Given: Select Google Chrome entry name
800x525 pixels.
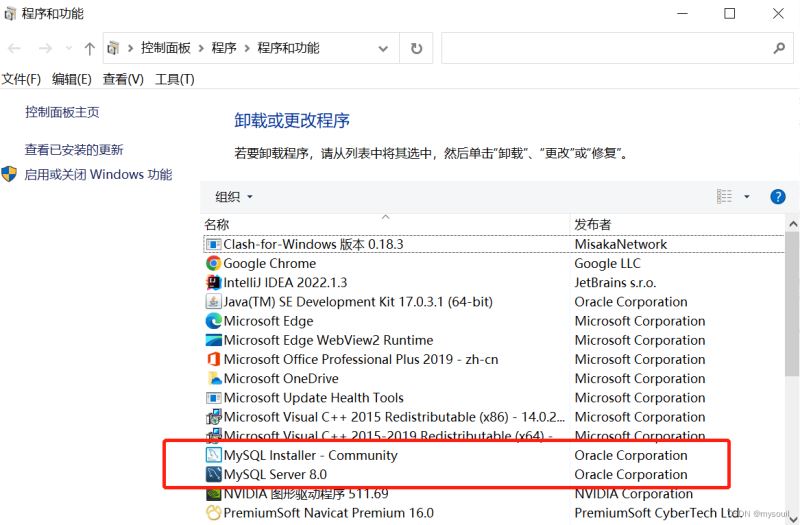Looking at the screenshot, I should click(x=269, y=263).
